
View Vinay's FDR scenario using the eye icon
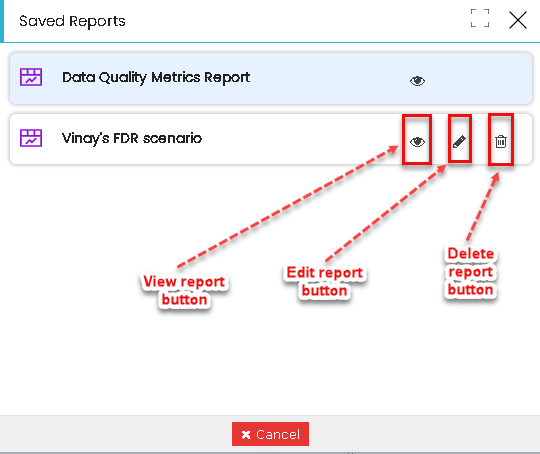[x=417, y=142]
